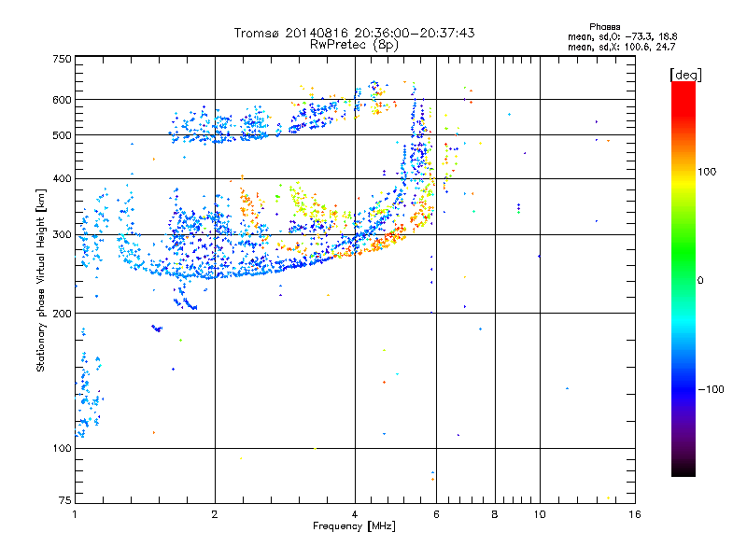Viewport: 747px width, 560px height.
Task: Click the y-axis tick label '600'
Action: pyautogui.click(x=62, y=100)
